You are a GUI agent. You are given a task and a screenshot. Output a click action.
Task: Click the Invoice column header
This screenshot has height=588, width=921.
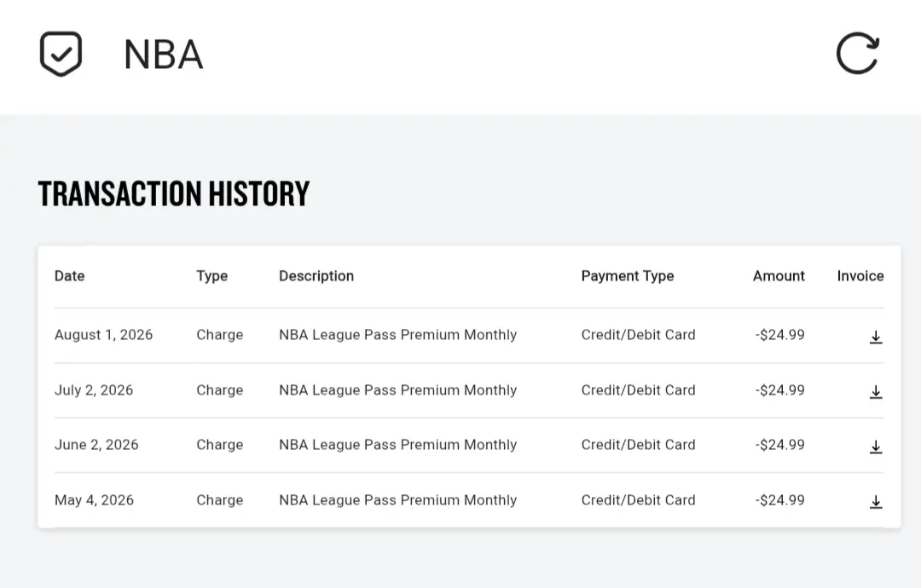pyautogui.click(x=860, y=276)
